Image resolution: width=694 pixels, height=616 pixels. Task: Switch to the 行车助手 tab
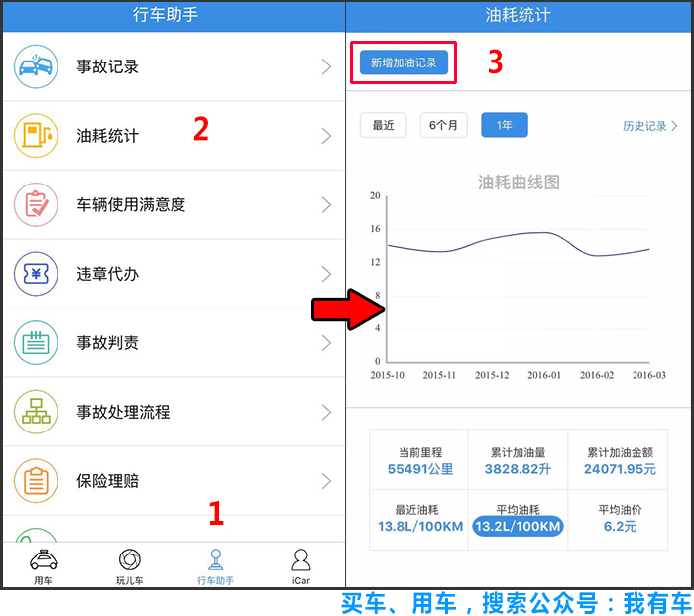coord(215,566)
